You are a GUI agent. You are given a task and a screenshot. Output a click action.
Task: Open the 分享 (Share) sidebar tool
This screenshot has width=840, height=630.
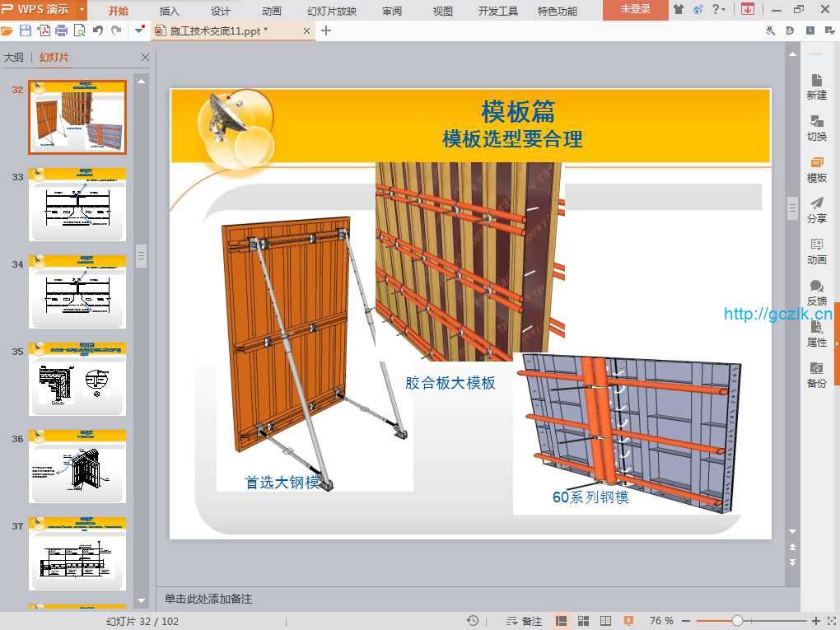click(816, 210)
